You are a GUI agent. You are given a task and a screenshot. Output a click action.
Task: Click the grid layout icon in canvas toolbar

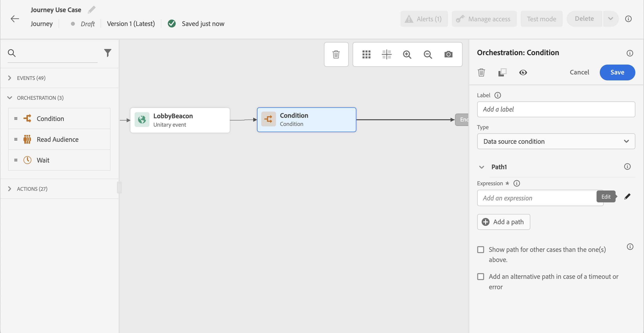(366, 54)
